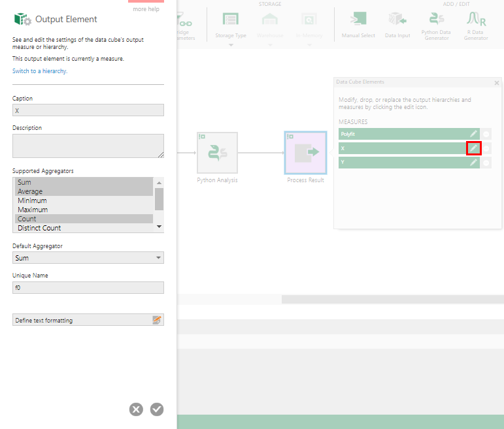Click the Python Data Generator tool
The height and width of the screenshot is (429, 504).
click(437, 25)
